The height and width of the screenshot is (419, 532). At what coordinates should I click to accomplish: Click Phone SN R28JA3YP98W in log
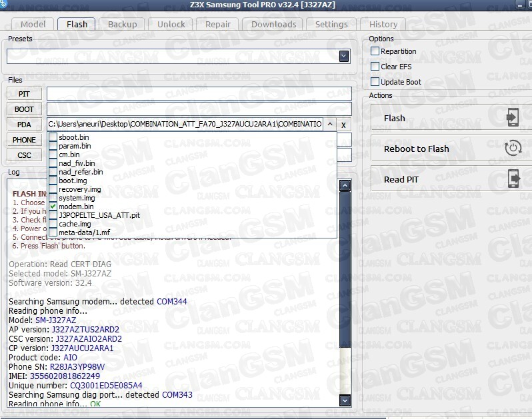[77, 367]
